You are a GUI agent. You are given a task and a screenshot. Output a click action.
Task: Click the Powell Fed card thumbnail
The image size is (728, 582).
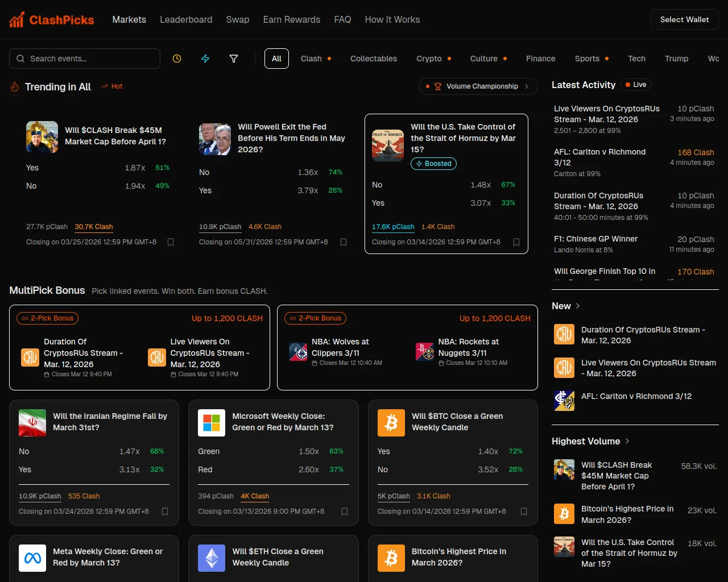pos(215,139)
